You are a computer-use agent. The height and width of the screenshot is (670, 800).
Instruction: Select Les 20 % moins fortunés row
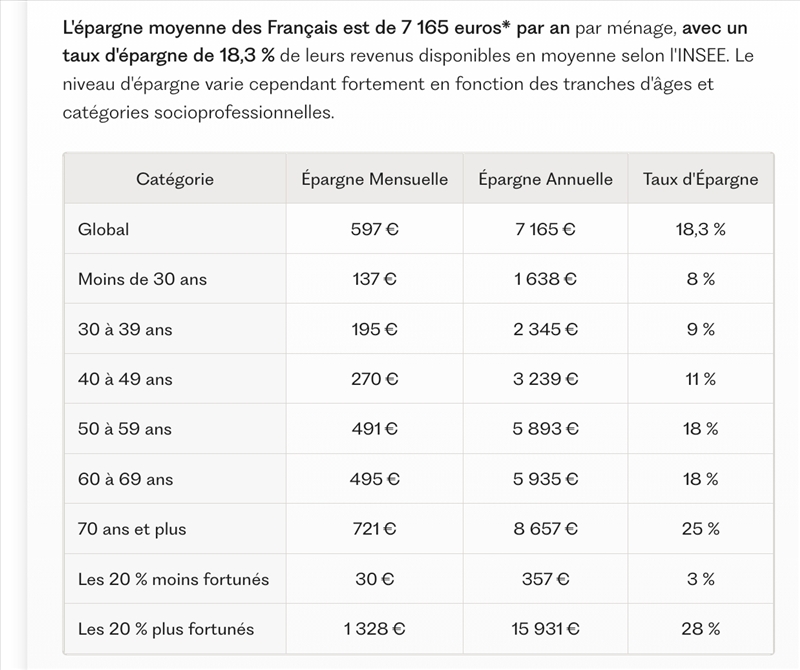click(x=418, y=579)
